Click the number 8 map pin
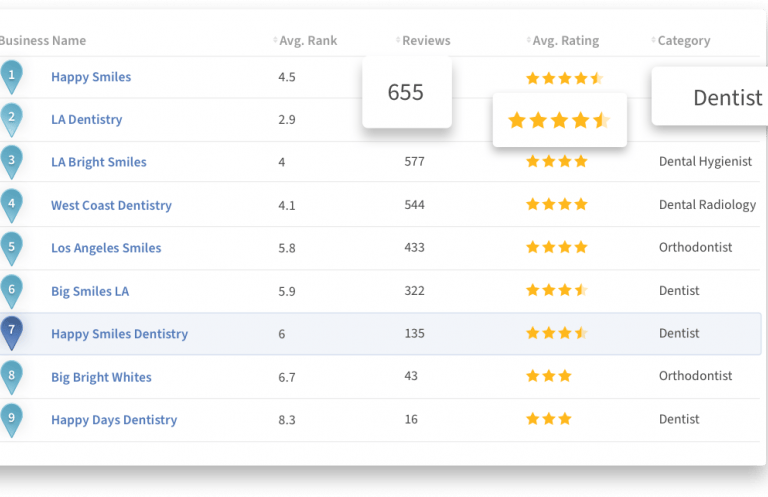The image size is (768, 497). click(x=11, y=377)
